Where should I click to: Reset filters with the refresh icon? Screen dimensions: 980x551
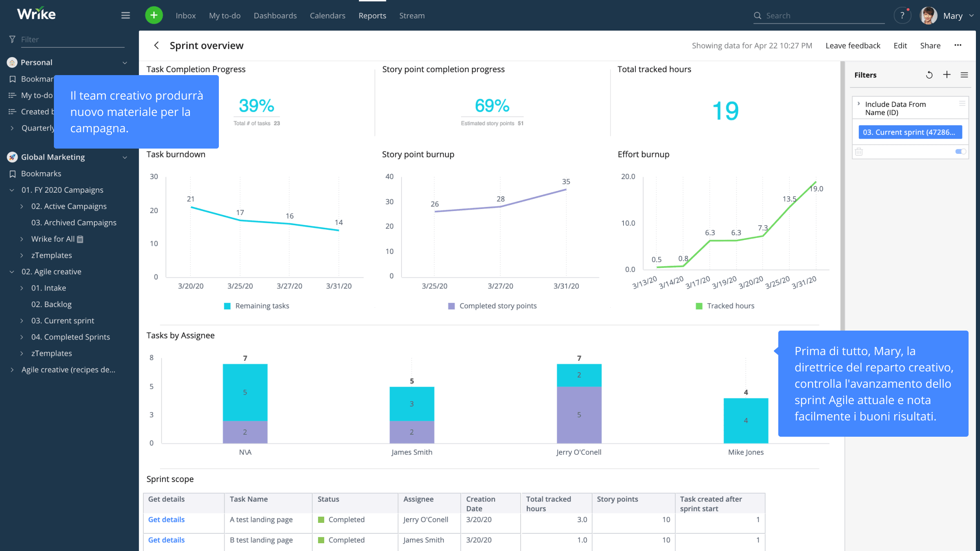click(929, 75)
